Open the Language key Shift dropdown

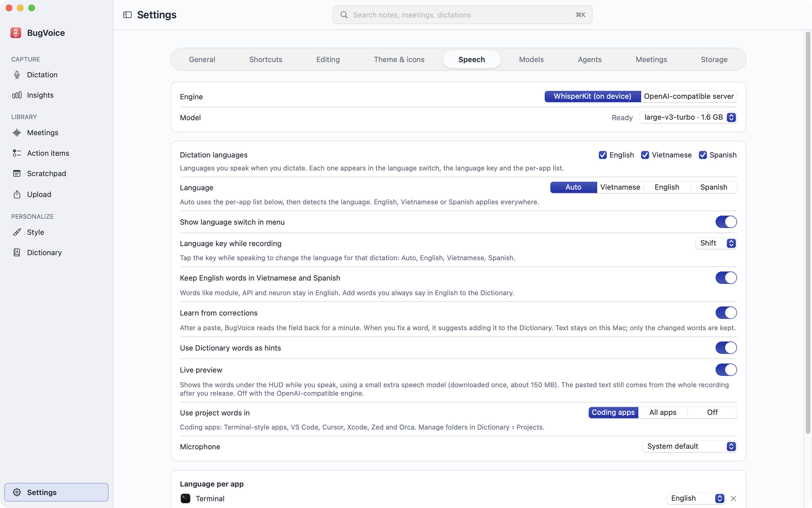click(716, 243)
